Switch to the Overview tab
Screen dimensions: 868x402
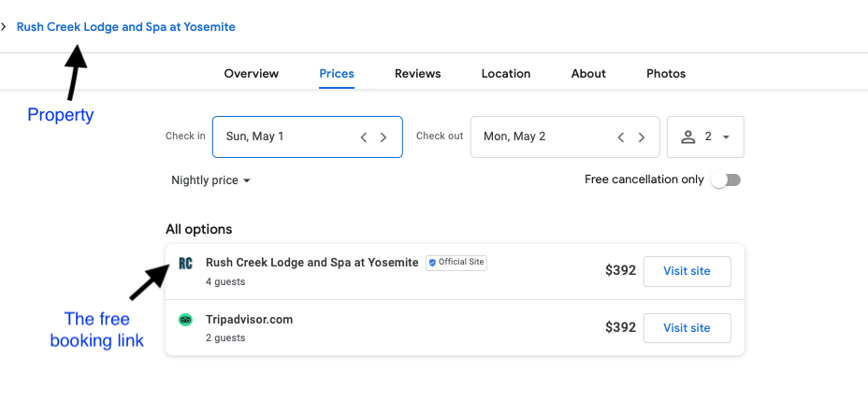(x=252, y=74)
